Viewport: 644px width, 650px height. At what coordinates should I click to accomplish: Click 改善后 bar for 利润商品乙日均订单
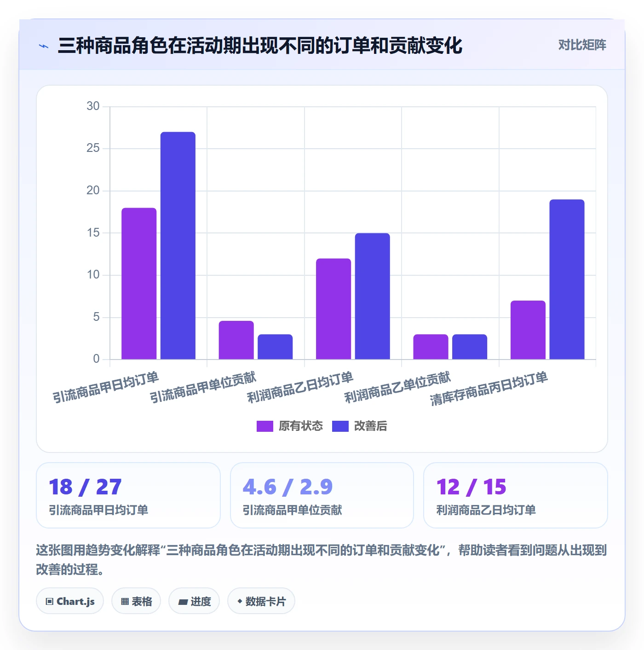click(x=373, y=296)
